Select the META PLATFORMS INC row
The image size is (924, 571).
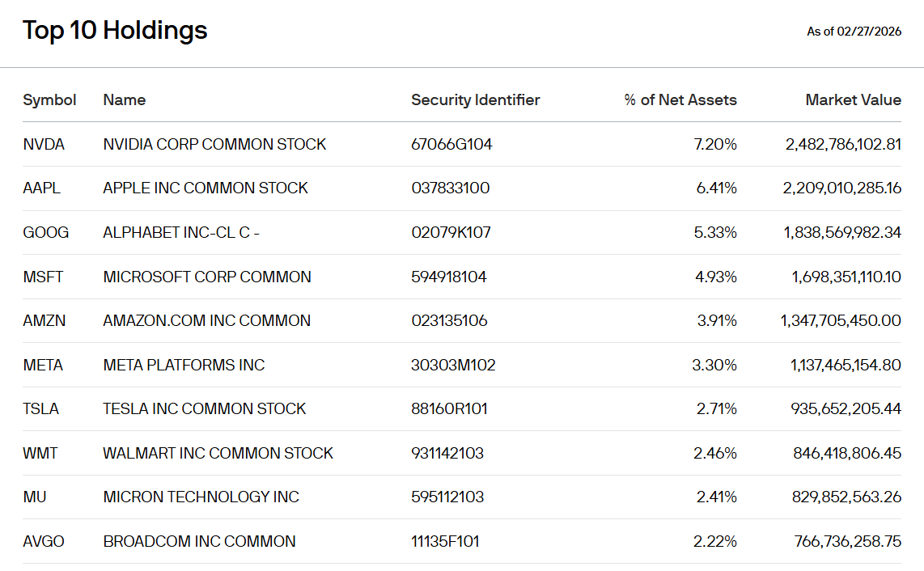(x=462, y=366)
